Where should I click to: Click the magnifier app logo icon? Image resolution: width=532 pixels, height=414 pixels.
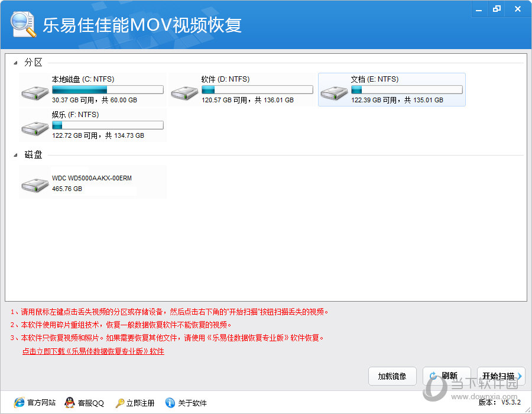(x=23, y=24)
